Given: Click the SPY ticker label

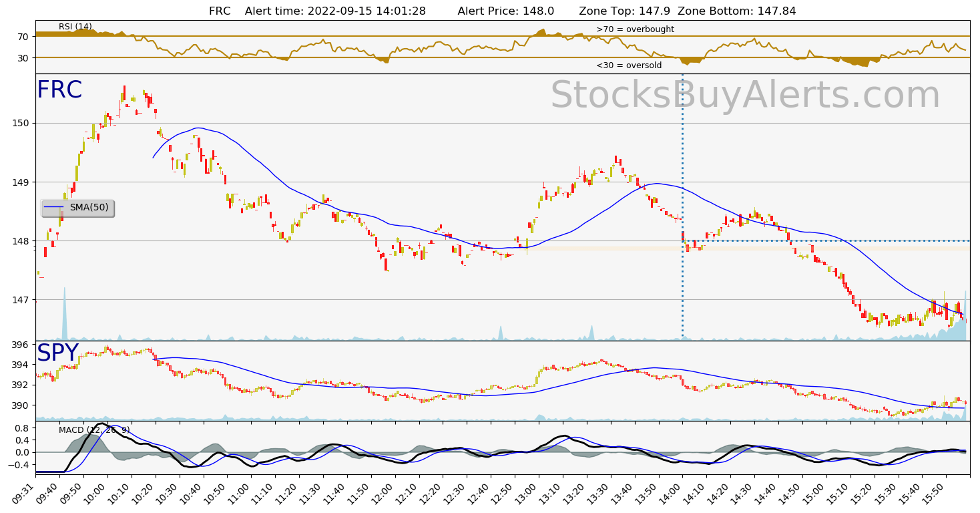Looking at the screenshot, I should (x=58, y=353).
